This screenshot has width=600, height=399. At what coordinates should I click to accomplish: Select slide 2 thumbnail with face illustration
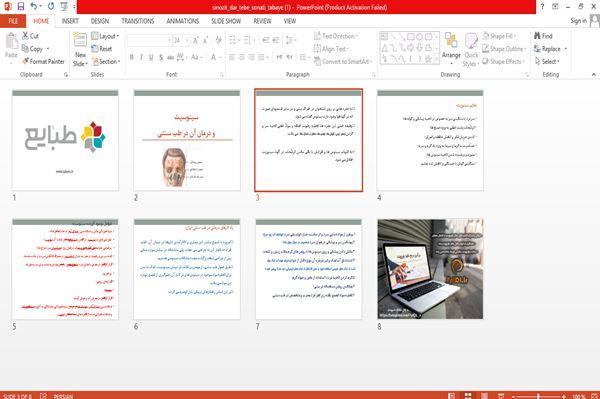coord(187,140)
